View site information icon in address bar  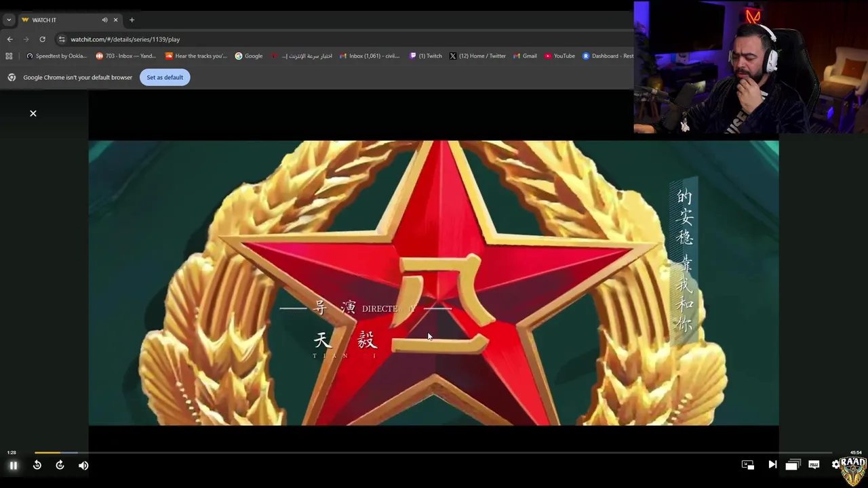pos(62,39)
